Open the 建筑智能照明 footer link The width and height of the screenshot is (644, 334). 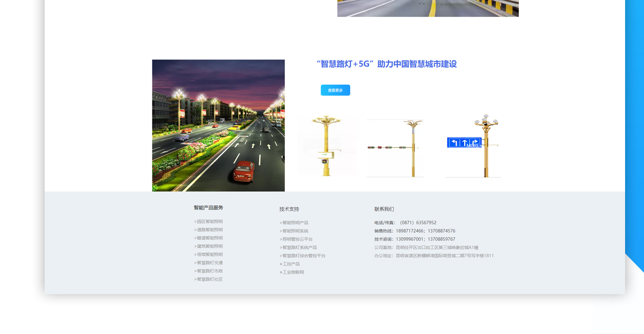208,246
